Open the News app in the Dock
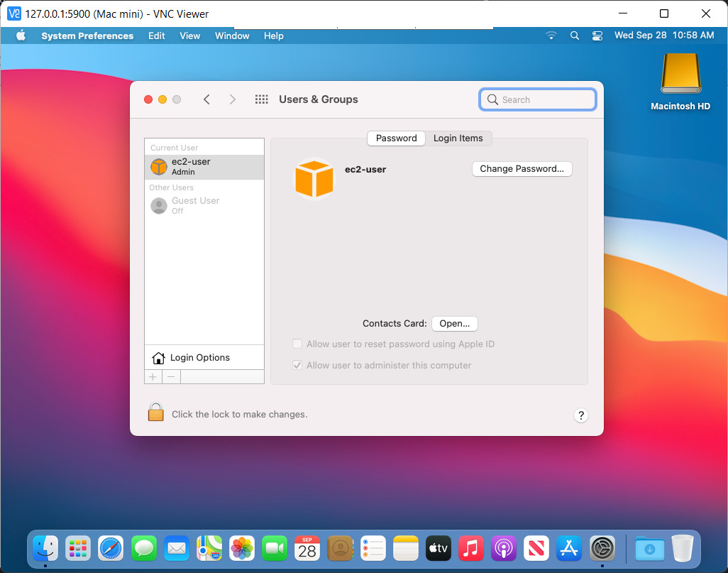 click(536, 548)
